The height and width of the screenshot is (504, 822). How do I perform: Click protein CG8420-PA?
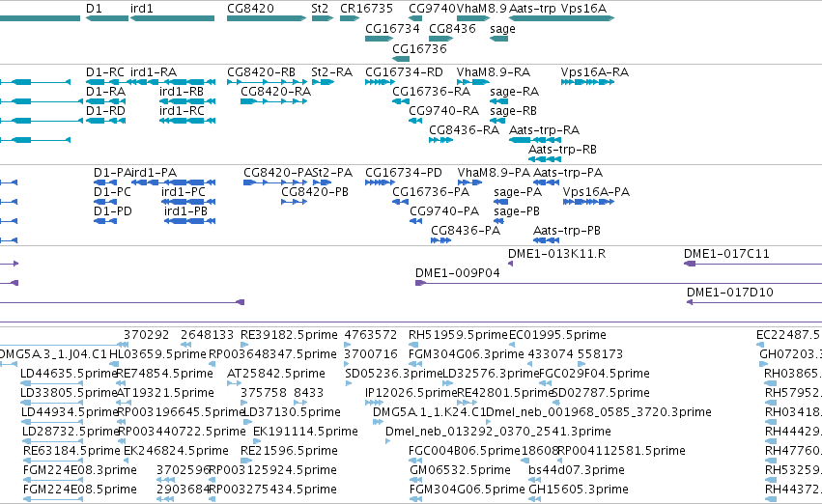278,173
